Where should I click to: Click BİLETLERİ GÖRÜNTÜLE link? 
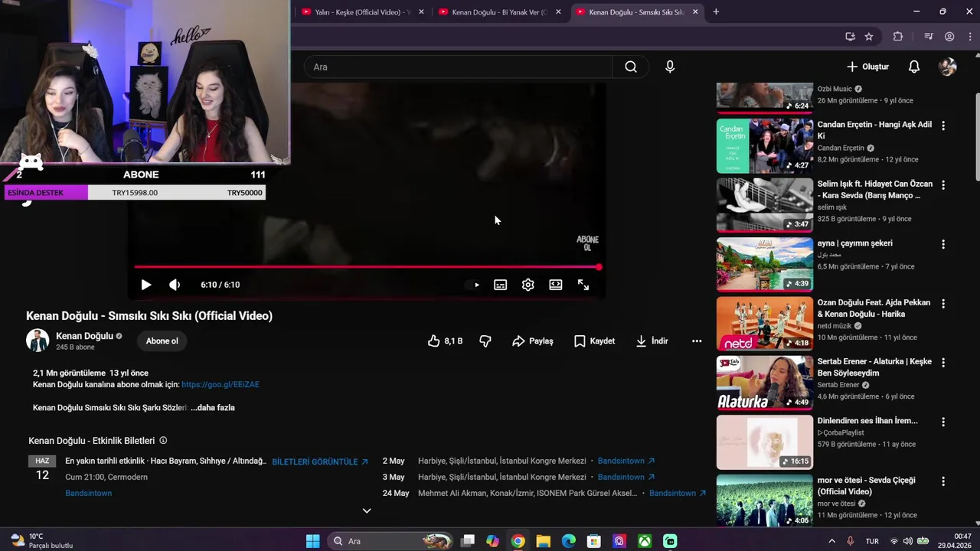point(320,461)
